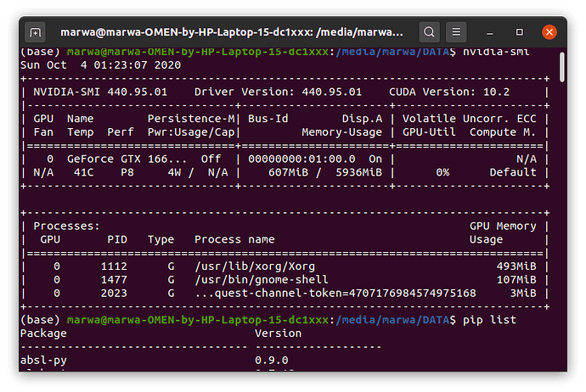Click the /usr/lib/xorg/Xorg process name

coord(248,265)
